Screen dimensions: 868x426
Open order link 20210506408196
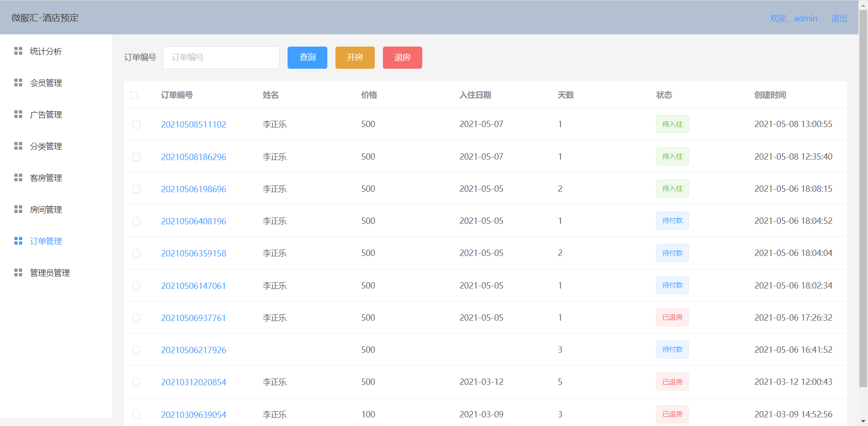pyautogui.click(x=193, y=221)
